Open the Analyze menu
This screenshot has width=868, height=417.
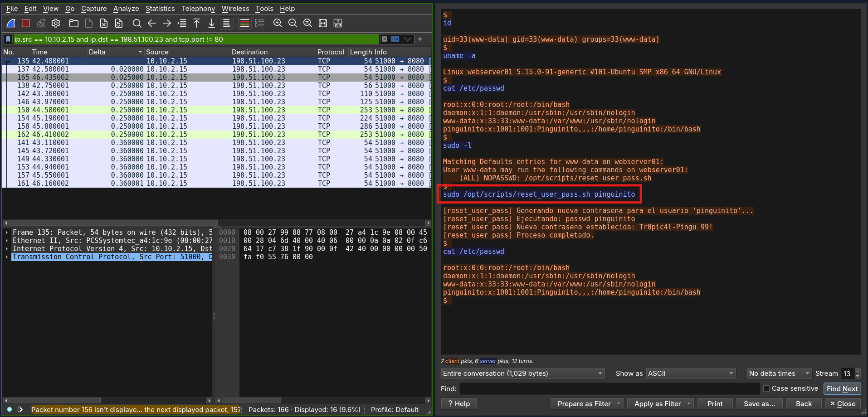[x=126, y=9]
